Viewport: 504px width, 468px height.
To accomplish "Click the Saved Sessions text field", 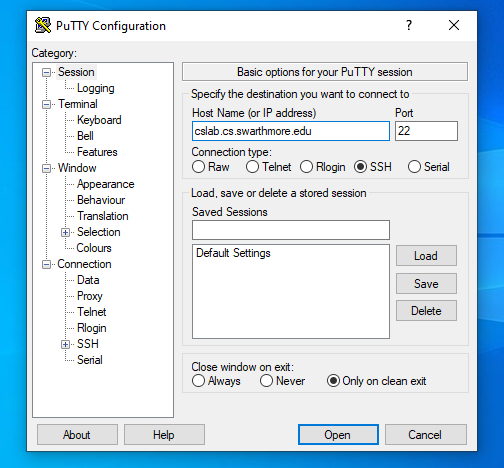I will 291,230.
